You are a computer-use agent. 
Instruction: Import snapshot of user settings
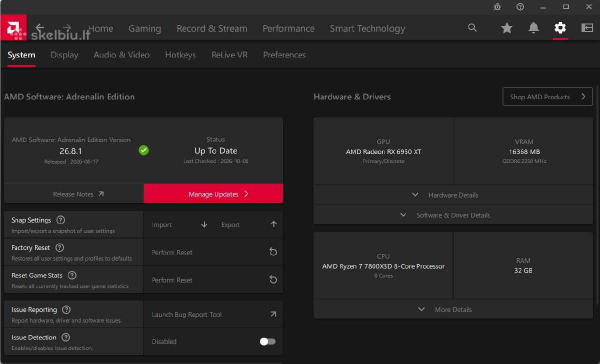pos(179,224)
